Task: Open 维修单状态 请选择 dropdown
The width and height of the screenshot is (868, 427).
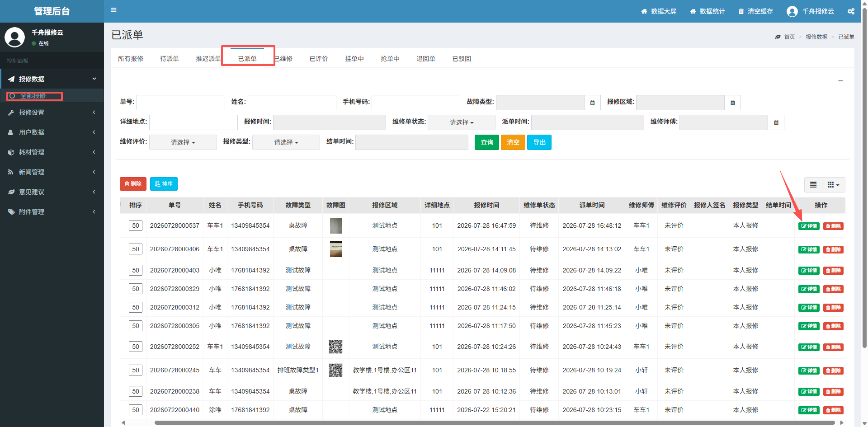Action: (x=462, y=122)
